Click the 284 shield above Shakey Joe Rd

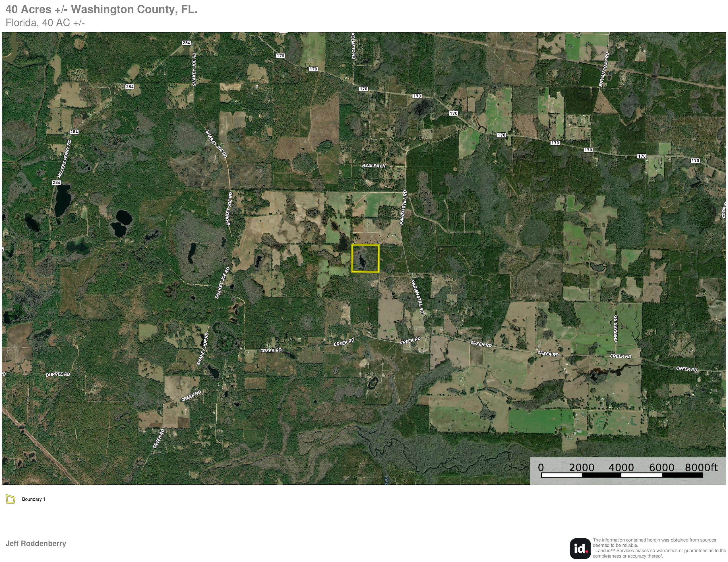(186, 43)
